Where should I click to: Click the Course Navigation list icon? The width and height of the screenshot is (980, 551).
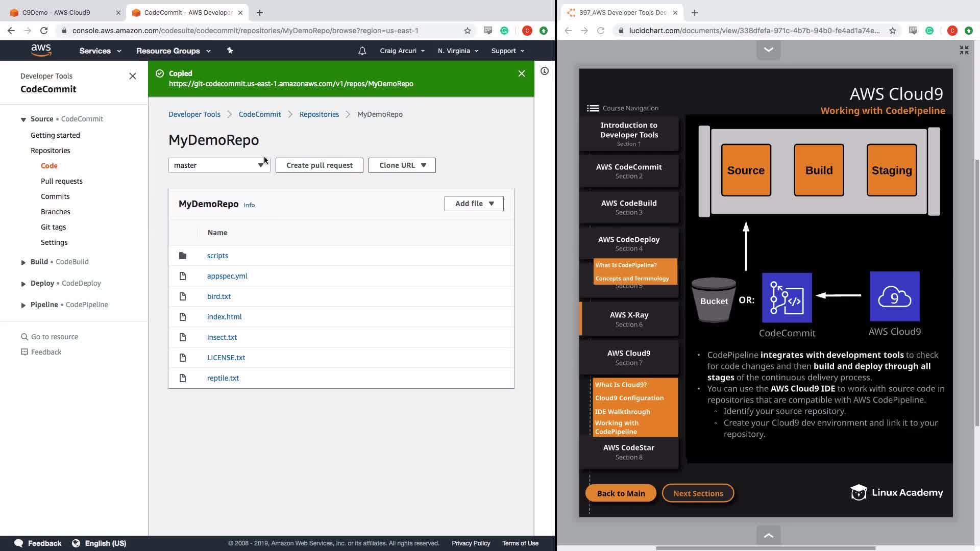click(593, 108)
